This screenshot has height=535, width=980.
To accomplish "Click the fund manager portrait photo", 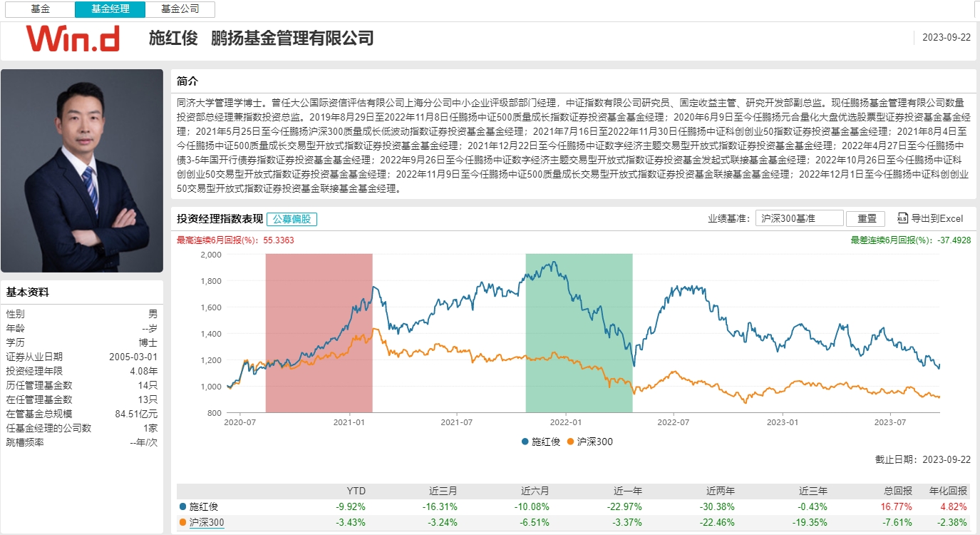I will pyautogui.click(x=82, y=171).
